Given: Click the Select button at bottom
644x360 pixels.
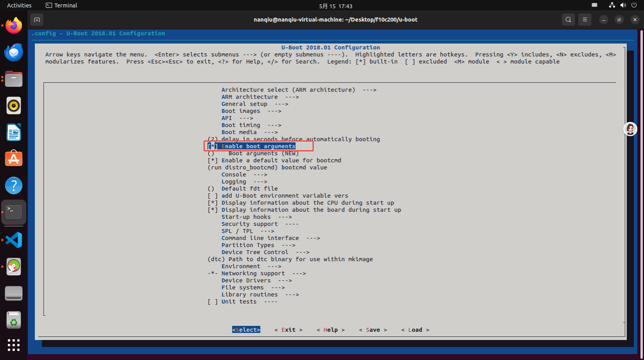Looking at the screenshot, I should tap(246, 330).
